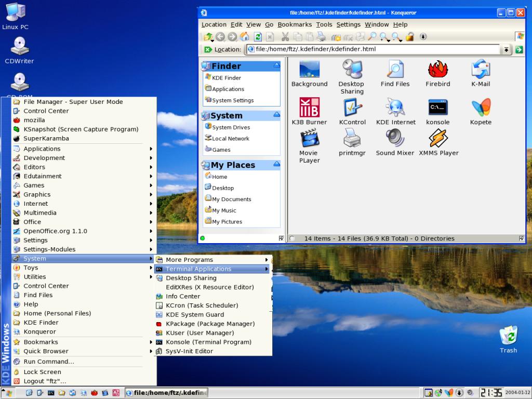Expand the Bookmarks submenu in KDE menu
The image size is (532, 399).
pos(84,342)
